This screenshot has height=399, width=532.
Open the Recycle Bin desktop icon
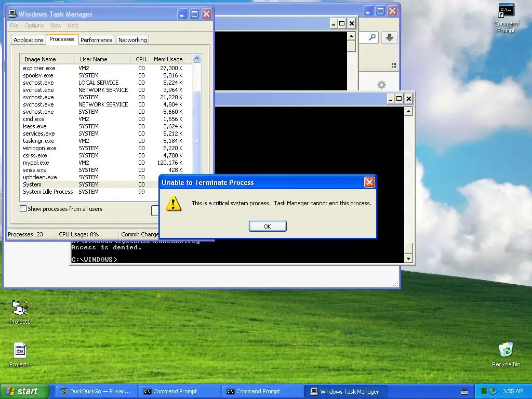tap(506, 355)
